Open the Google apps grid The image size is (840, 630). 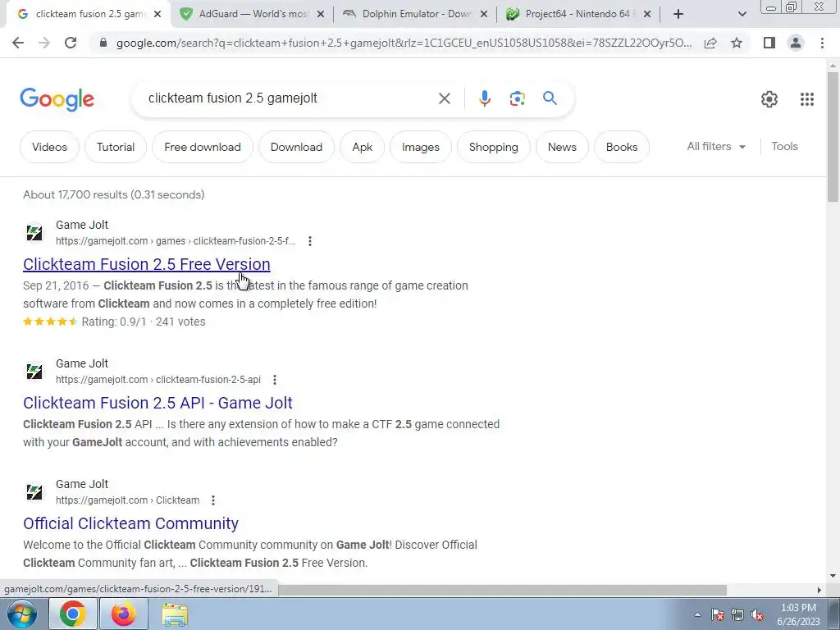pyautogui.click(x=807, y=99)
